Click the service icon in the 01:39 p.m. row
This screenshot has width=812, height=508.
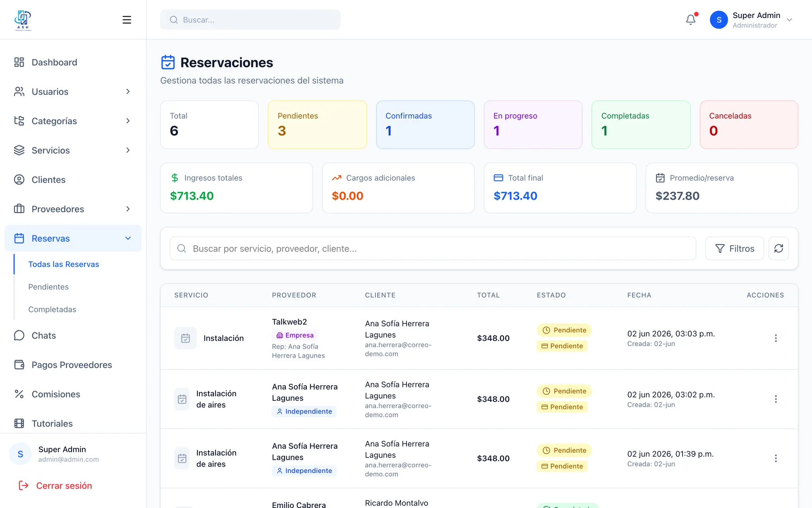[x=182, y=458]
